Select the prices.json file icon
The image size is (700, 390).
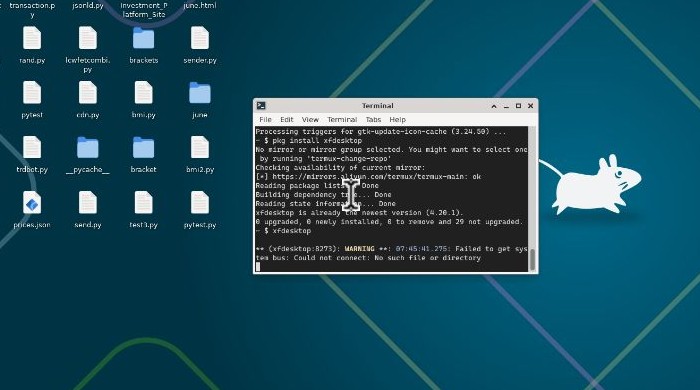(x=32, y=203)
